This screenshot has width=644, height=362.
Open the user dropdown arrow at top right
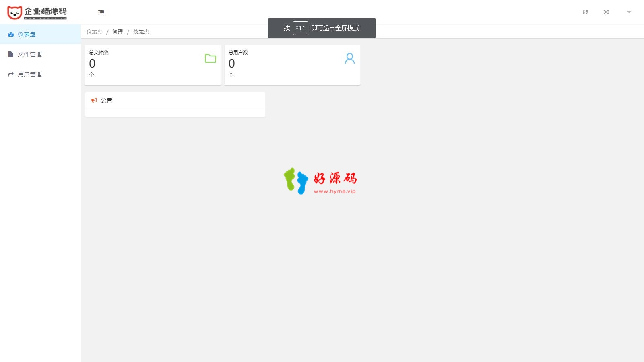[629, 12]
